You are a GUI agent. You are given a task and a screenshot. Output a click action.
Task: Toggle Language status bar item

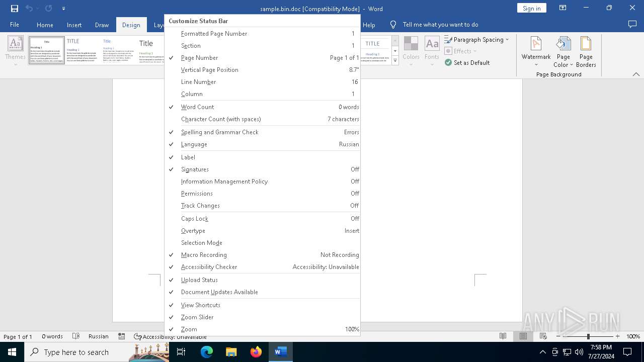pos(262,144)
